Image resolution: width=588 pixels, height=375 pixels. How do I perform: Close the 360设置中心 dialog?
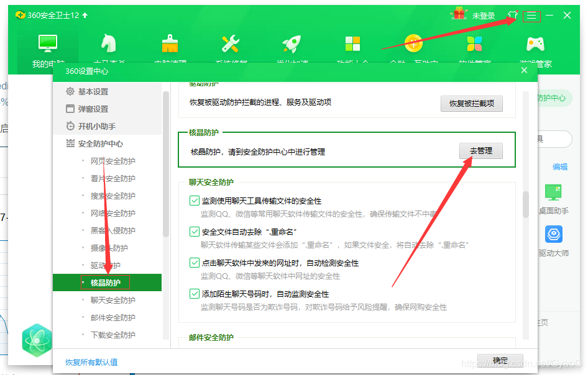click(524, 70)
